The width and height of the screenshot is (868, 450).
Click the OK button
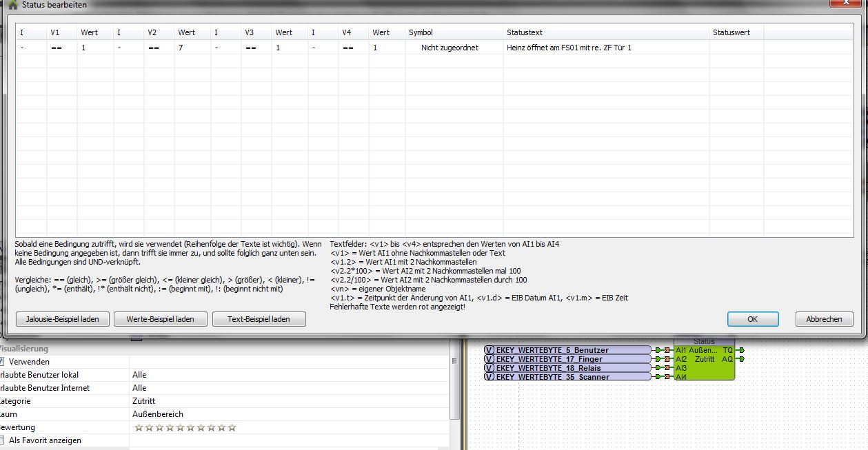[x=753, y=319]
